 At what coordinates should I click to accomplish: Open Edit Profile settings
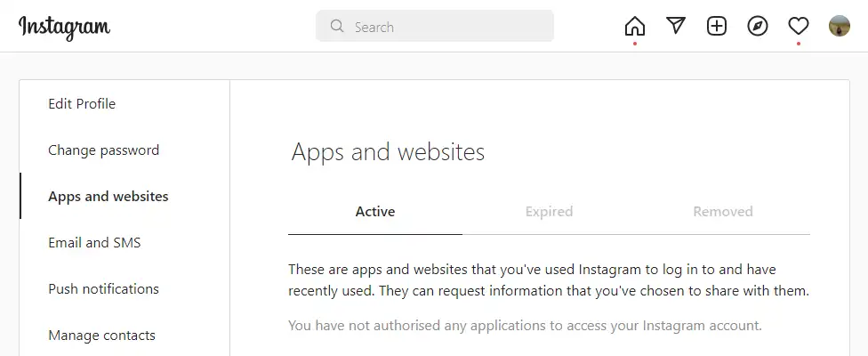[x=82, y=104]
